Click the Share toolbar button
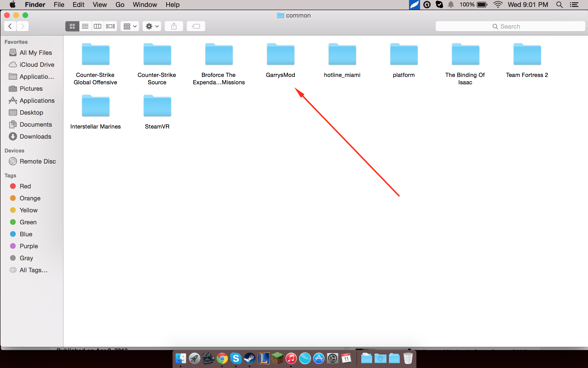The width and height of the screenshot is (588, 368). pos(173,26)
